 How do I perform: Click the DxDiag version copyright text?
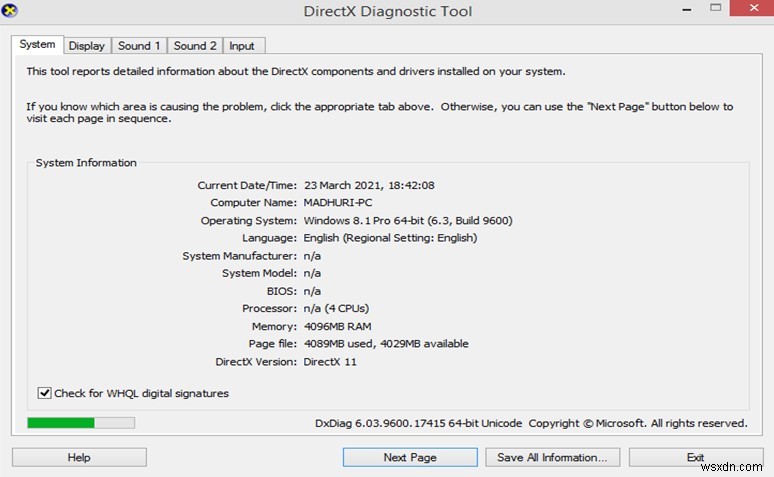530,424
